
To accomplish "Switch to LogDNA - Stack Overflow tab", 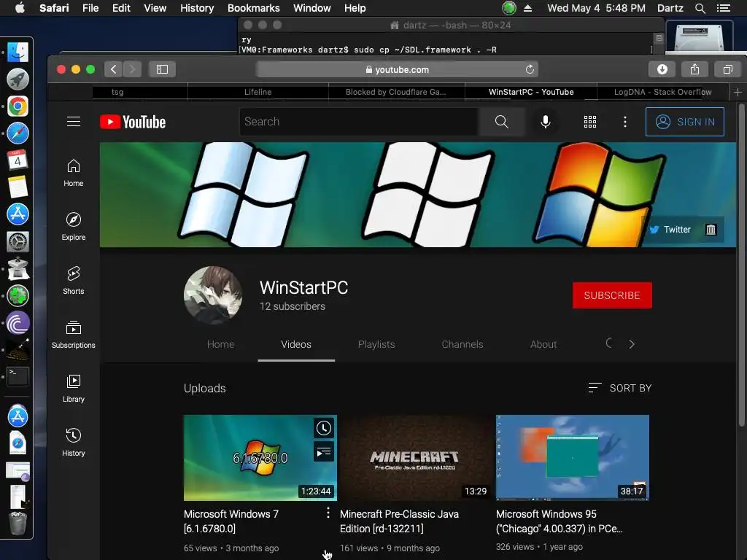I will (662, 92).
